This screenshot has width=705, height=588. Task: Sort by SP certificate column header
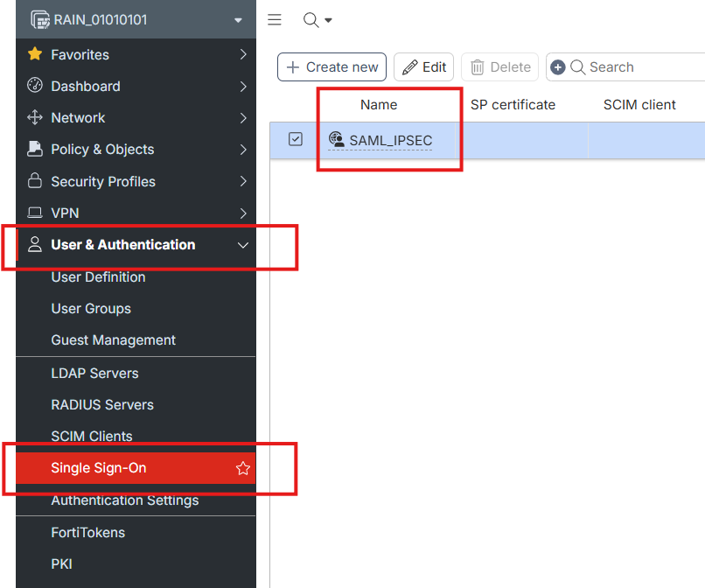pos(513,105)
